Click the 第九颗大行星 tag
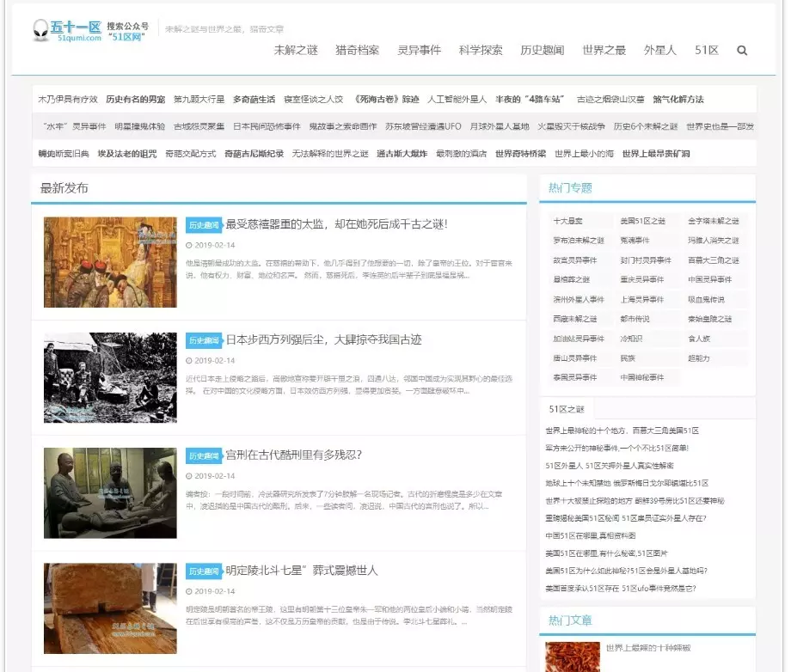The image size is (791, 672). coord(199,100)
